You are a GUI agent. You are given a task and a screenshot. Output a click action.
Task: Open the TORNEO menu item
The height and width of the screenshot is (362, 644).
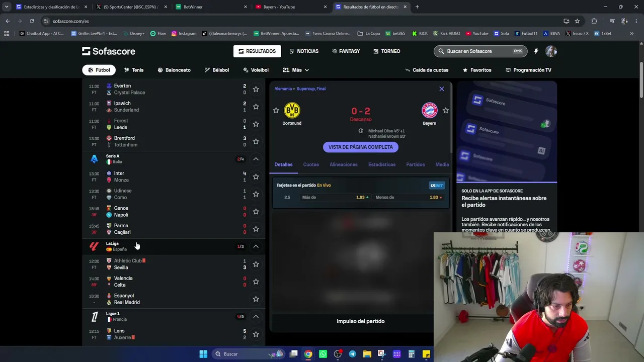pos(387,51)
